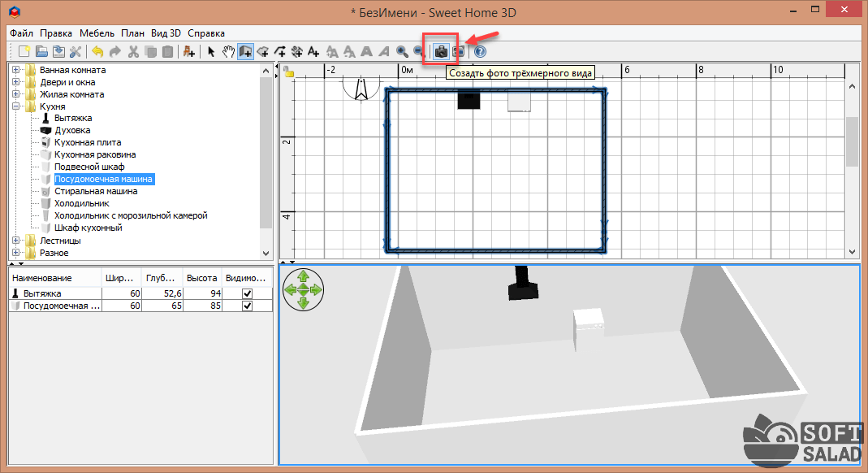
Task: Toggle visibility checkbox for Посудомоечная машина row
Action: click(247, 306)
